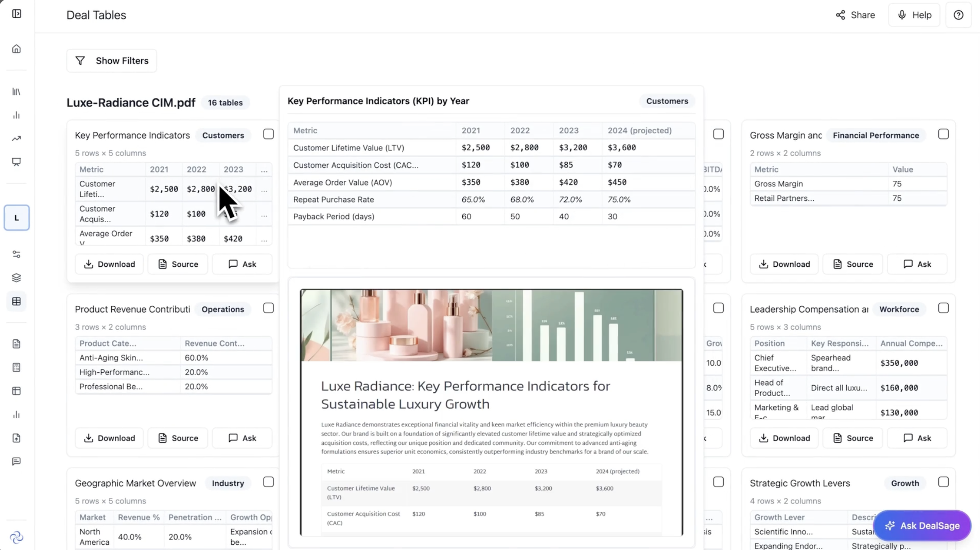Click the layout table icon below the calculator

coord(16,391)
